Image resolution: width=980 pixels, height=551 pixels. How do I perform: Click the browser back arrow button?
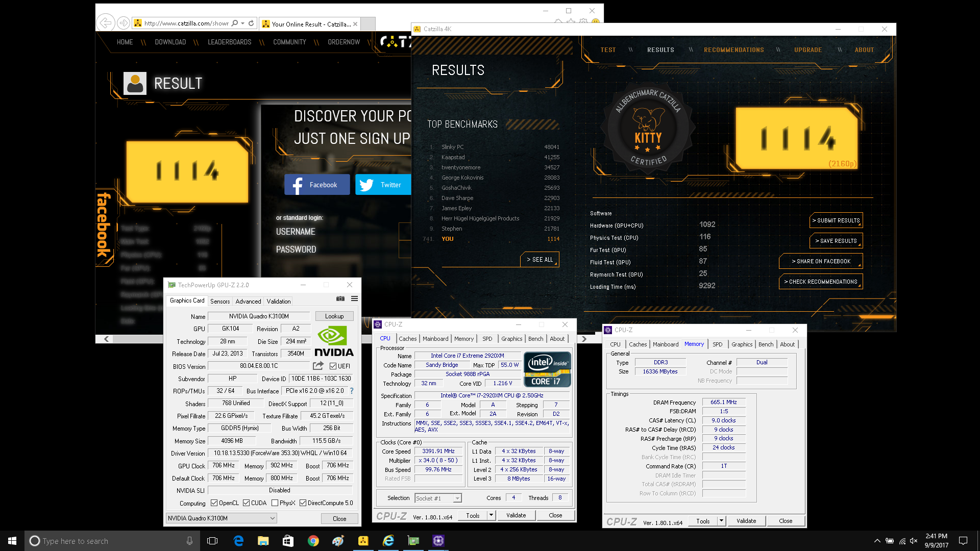tap(105, 23)
